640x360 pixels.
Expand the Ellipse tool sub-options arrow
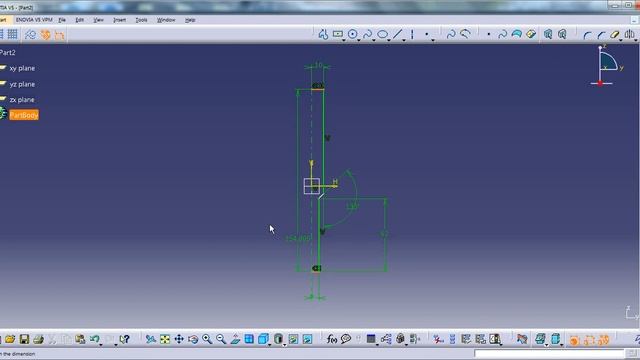coord(389,40)
